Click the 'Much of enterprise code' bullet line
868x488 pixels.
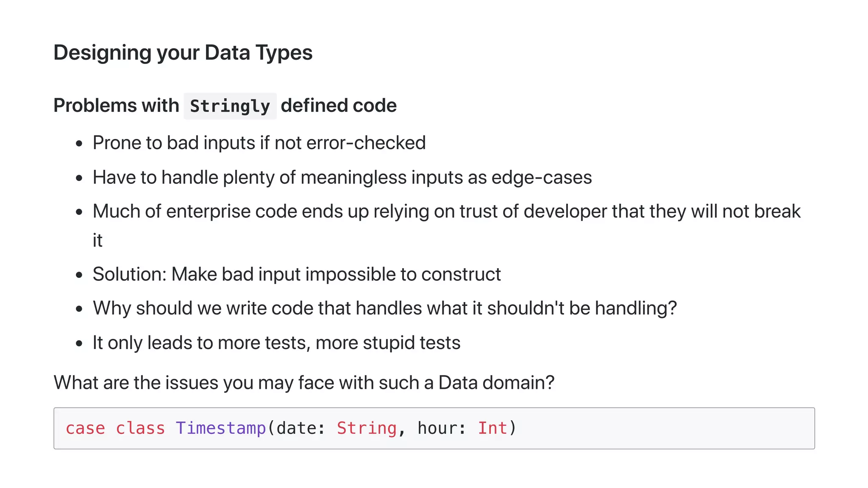pos(446,211)
